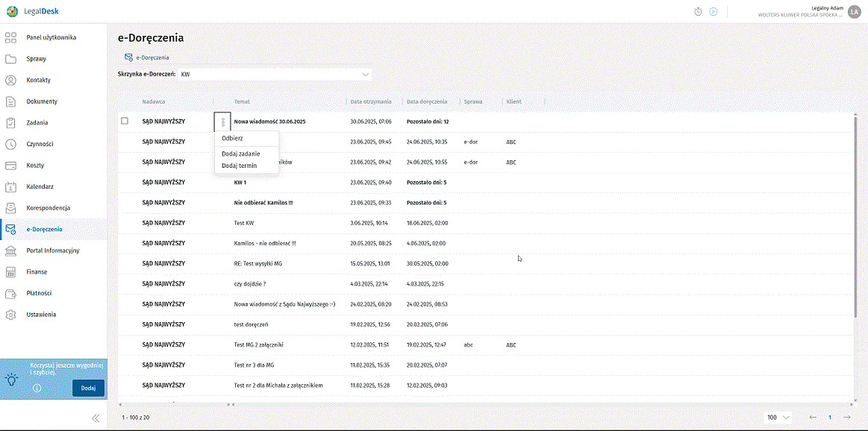The image size is (868, 431).
Task: Open Płatności wallet icon
Action: 10,293
